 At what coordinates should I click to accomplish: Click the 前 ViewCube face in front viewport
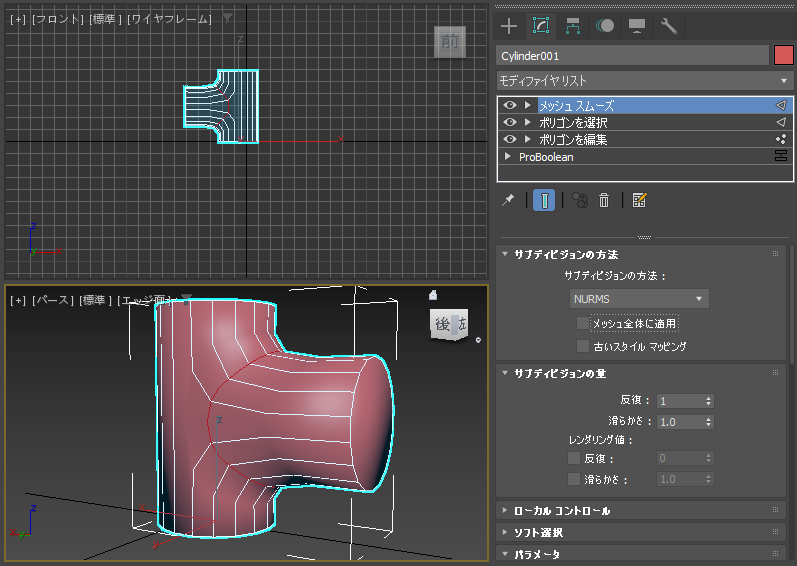(x=450, y=42)
